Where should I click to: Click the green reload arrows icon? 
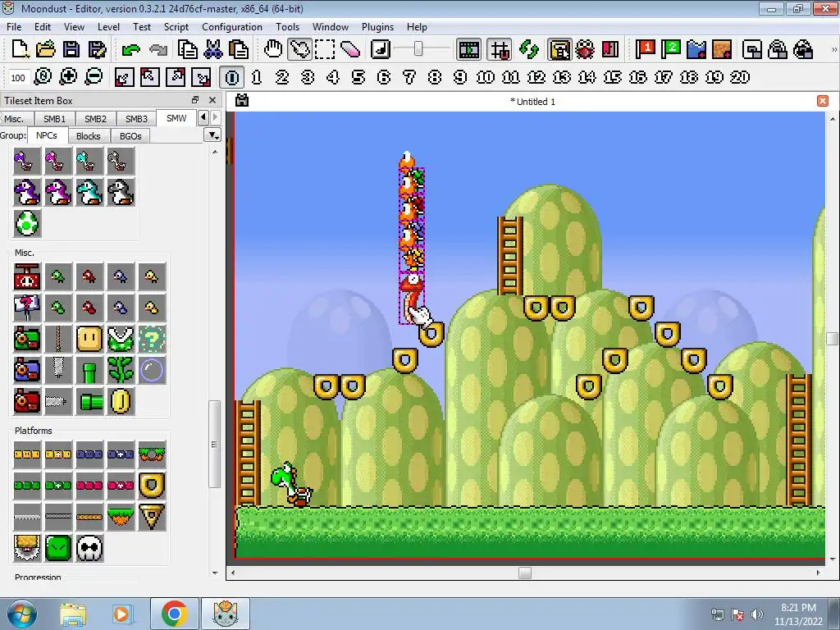coord(529,49)
